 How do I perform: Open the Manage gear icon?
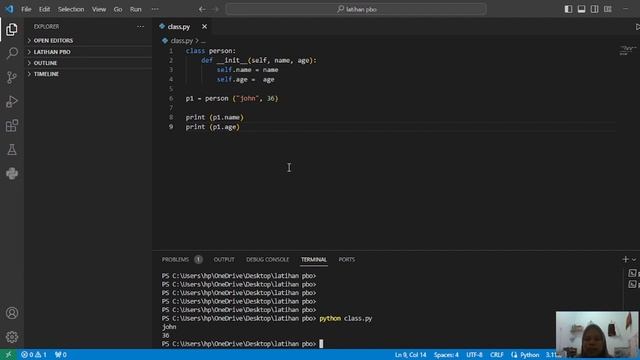click(12, 337)
